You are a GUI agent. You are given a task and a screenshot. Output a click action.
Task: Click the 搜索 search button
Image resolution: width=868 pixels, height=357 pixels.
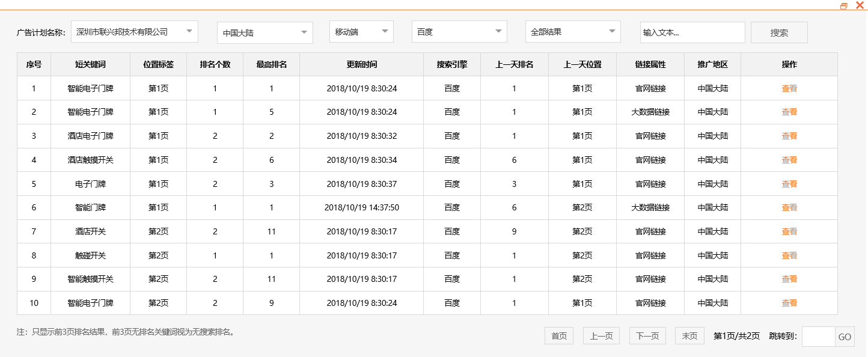pos(779,32)
